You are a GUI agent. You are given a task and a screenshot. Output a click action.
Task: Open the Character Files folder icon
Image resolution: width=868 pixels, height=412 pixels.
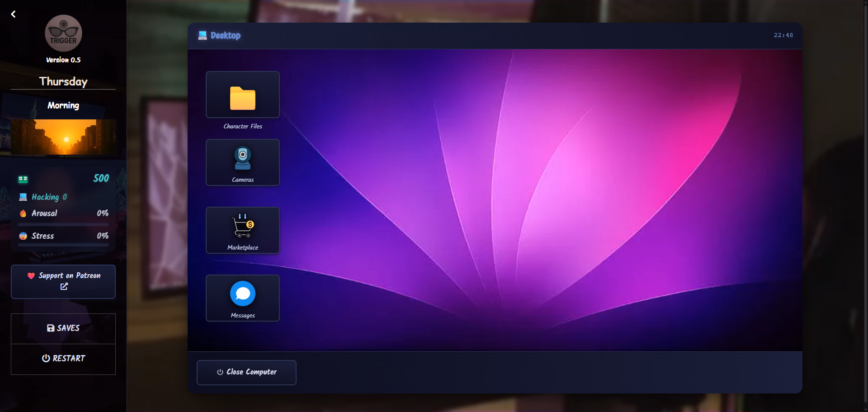pyautogui.click(x=243, y=98)
